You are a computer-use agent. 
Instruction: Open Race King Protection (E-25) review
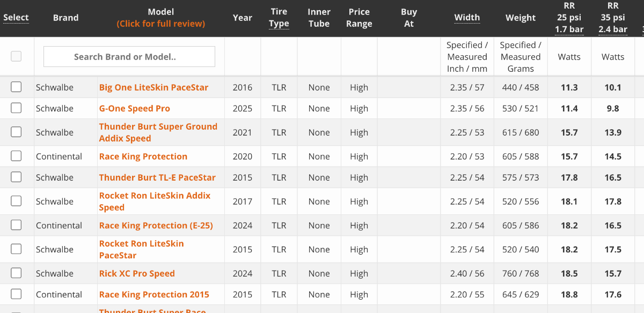[x=156, y=226]
